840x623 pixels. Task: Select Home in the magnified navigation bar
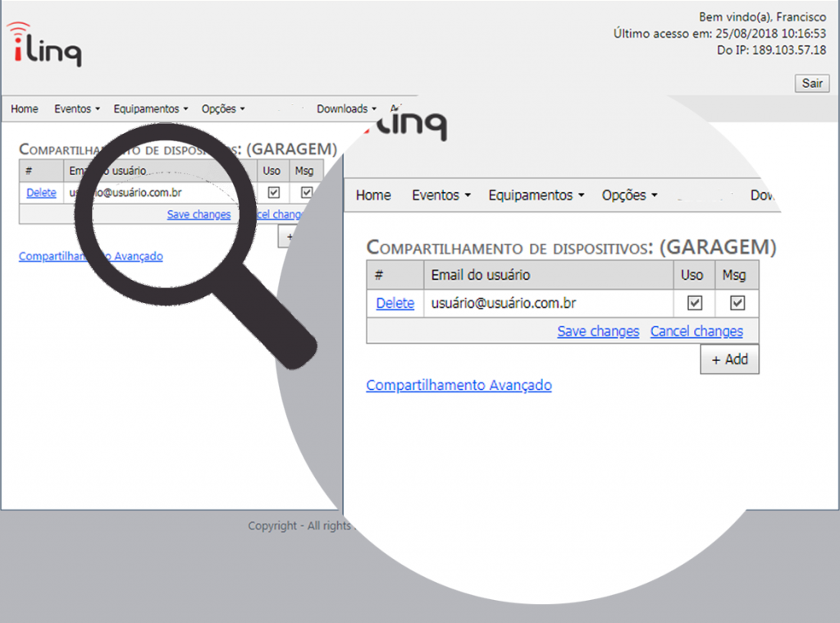(x=373, y=195)
